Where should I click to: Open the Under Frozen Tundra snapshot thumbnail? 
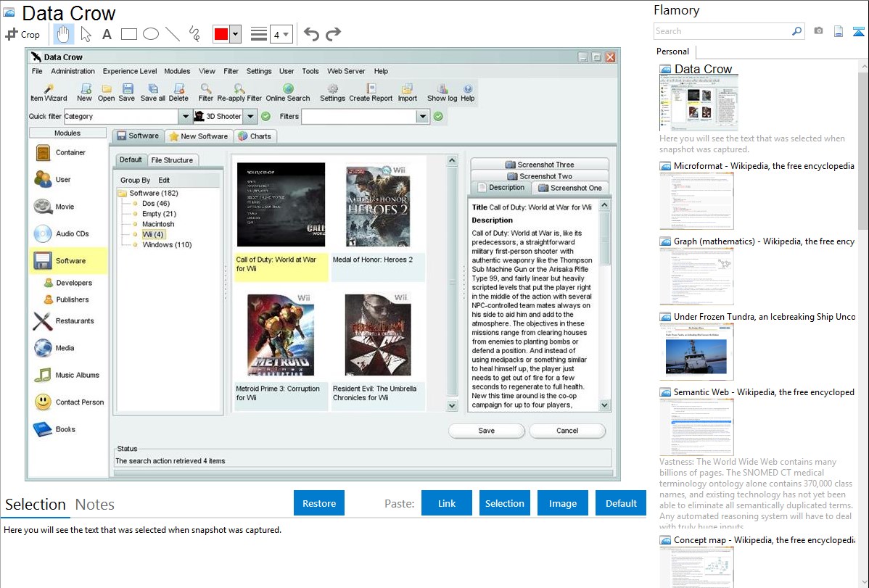click(696, 352)
